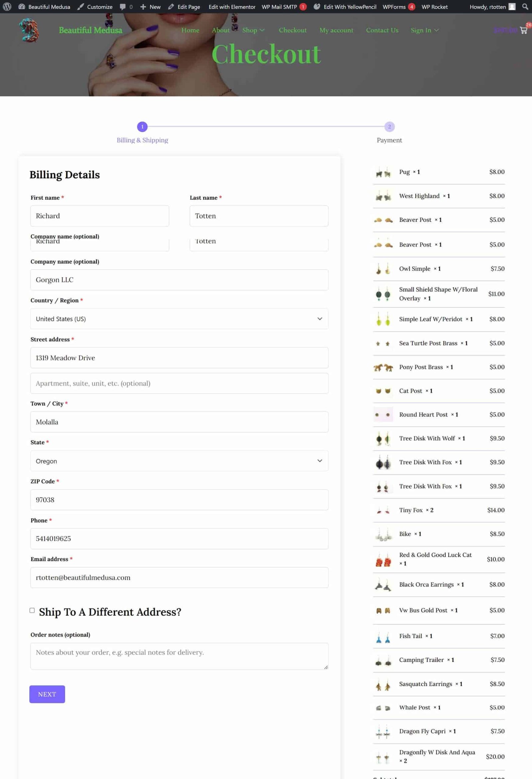532x779 pixels.
Task: Open the State dropdown showing Oregon
Action: [179, 460]
